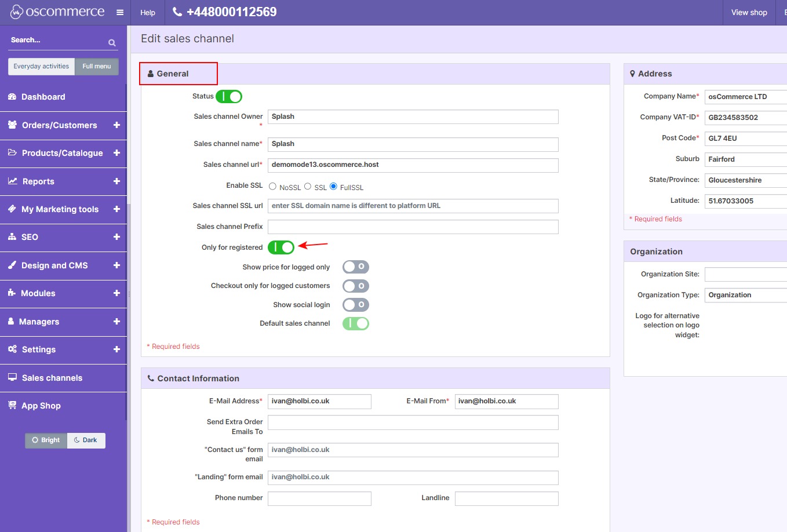
Task: Enable Show social login toggle
Action: point(355,305)
